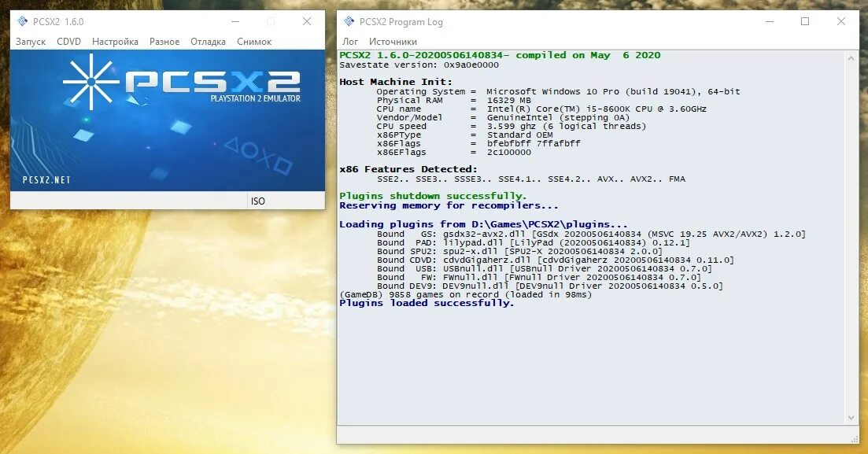Open the Лог menu in Program Log

click(x=350, y=42)
